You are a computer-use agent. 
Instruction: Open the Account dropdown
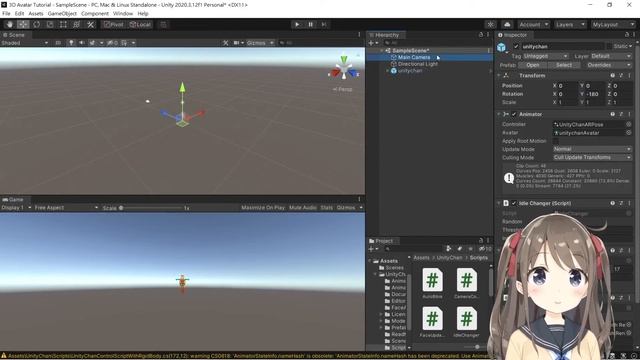click(533, 24)
